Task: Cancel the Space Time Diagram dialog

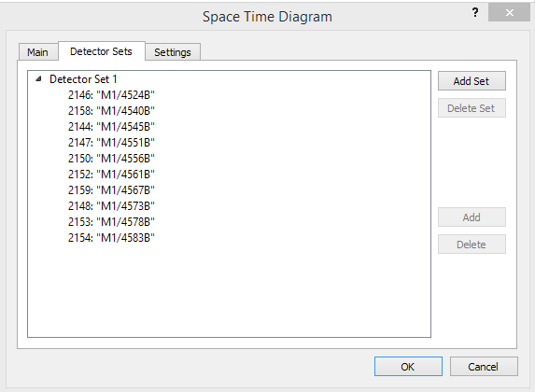Action: click(x=484, y=367)
